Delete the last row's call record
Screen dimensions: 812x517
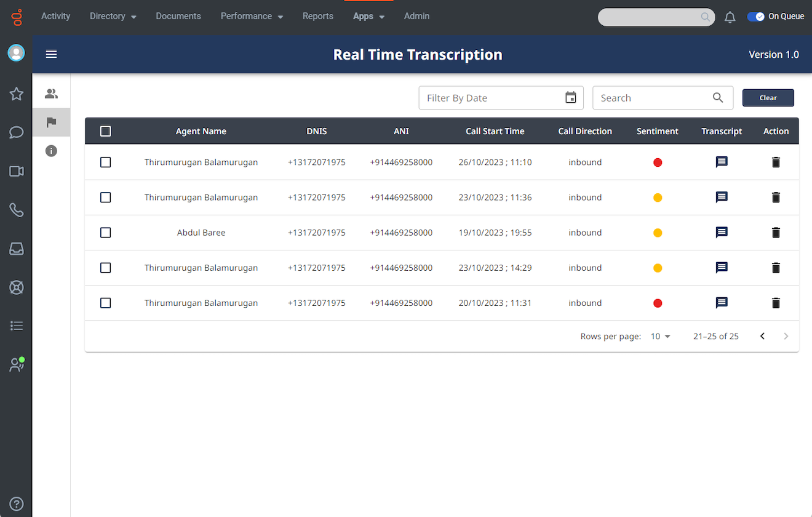pos(775,303)
